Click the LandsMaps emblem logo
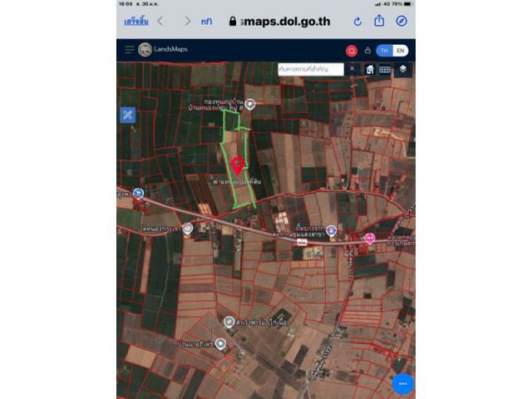This screenshot has width=532, height=399. tap(145, 50)
